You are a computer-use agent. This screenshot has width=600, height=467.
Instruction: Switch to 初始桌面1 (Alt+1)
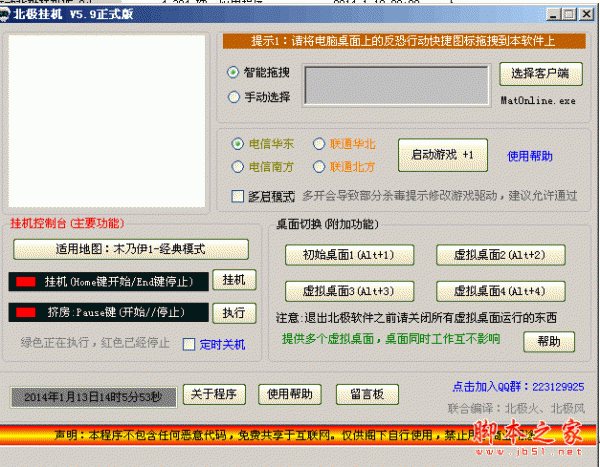tap(349, 255)
